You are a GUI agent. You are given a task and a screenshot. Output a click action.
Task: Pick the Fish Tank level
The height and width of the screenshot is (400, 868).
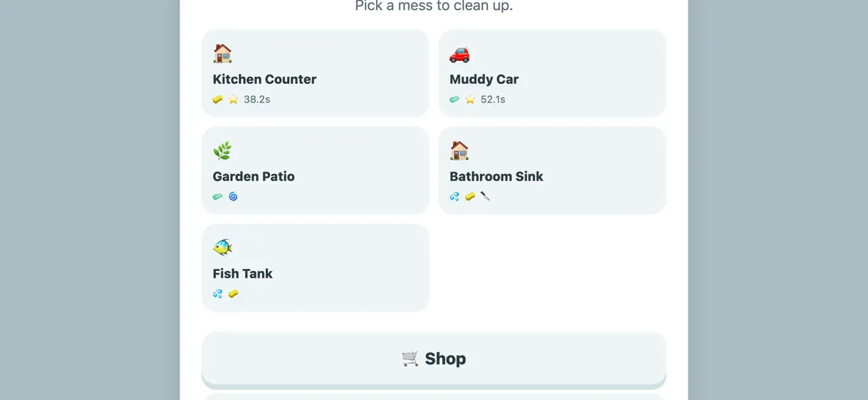tap(315, 268)
